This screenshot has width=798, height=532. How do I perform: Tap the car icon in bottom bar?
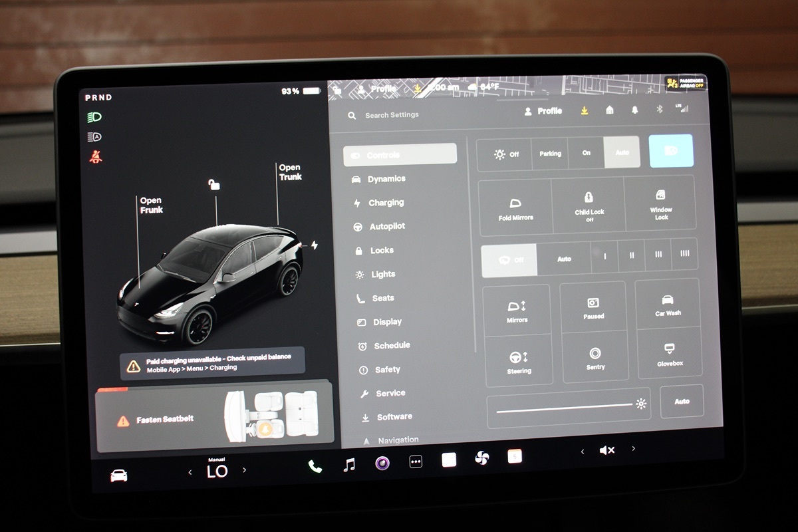[x=119, y=475]
